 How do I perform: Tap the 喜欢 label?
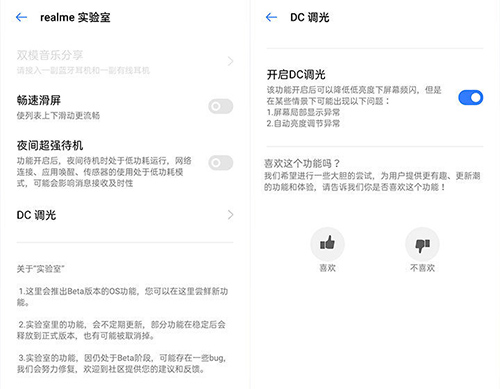click(x=327, y=268)
